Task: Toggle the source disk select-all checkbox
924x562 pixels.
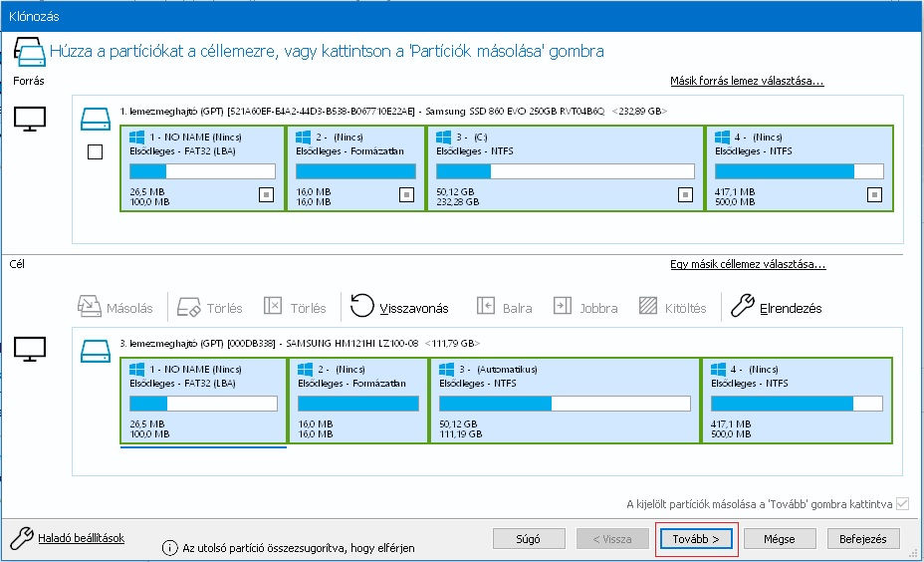Action: (95, 152)
